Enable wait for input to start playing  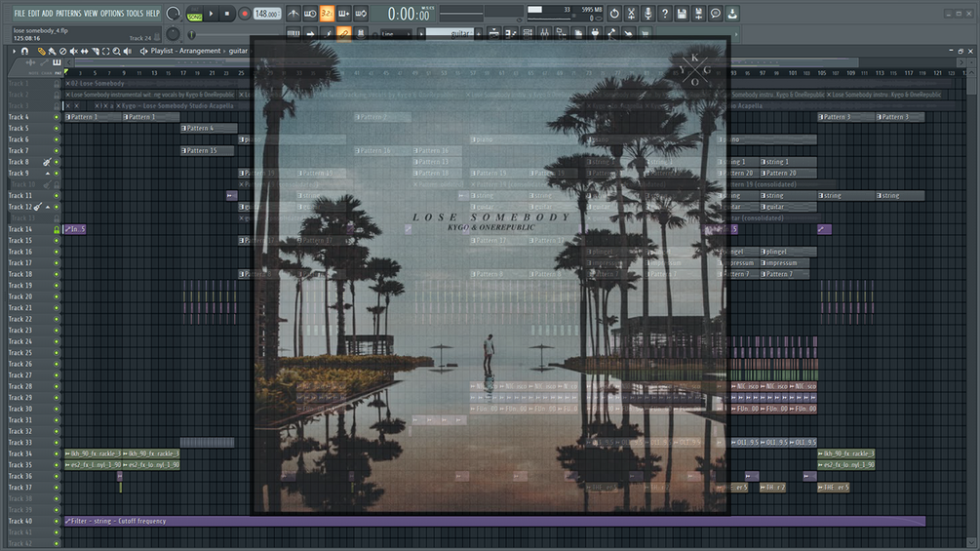(310, 13)
